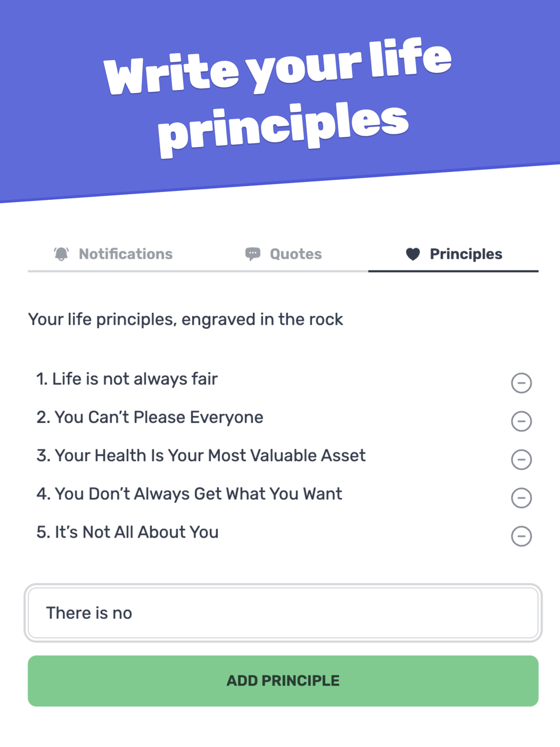Focus the principle input containing 'There is no'
Image resolution: width=560 pixels, height=747 pixels.
283,613
